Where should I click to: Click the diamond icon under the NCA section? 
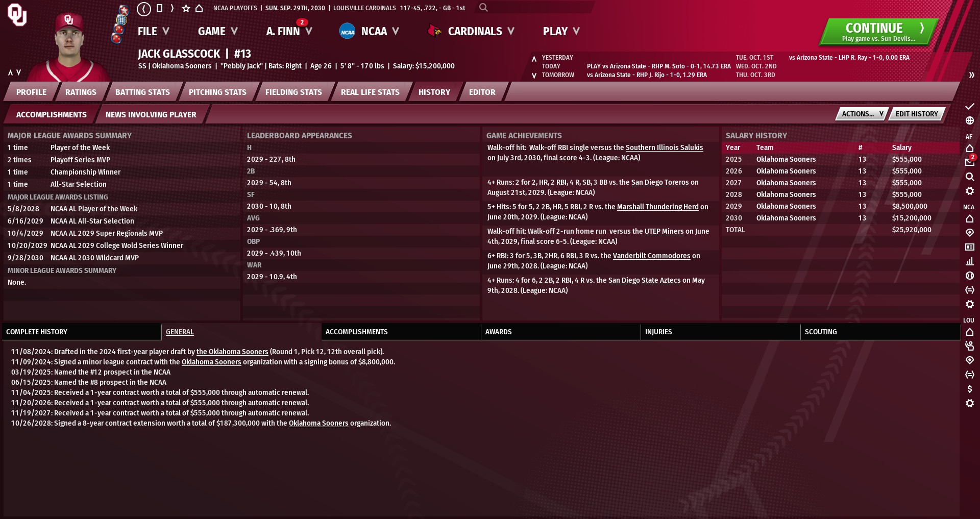click(970, 233)
